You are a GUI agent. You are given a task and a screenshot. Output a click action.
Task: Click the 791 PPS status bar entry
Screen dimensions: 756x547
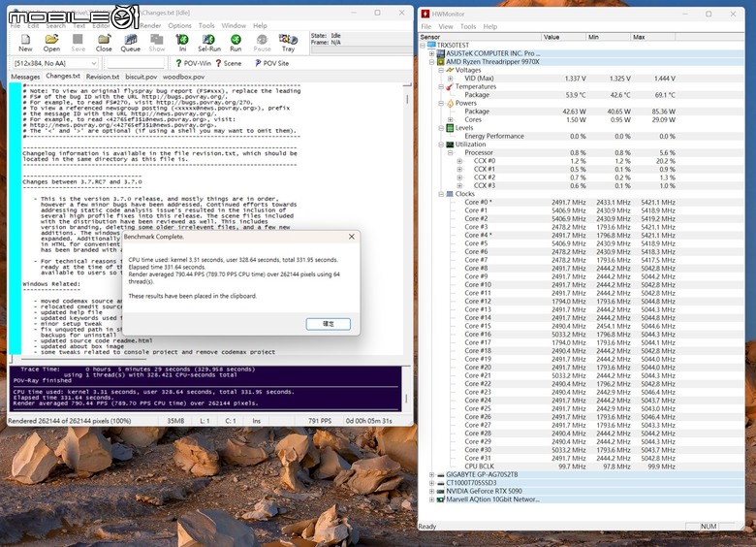(x=320, y=421)
